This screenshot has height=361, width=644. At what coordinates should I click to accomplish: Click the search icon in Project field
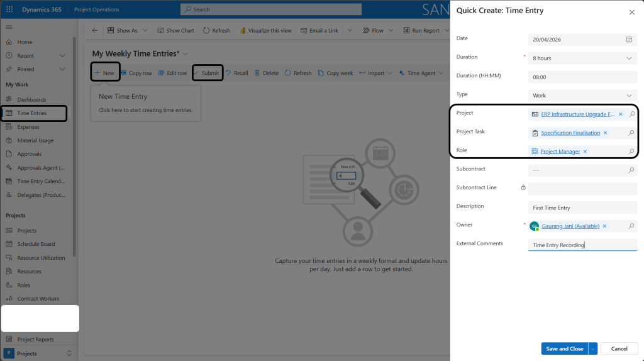[631, 114]
